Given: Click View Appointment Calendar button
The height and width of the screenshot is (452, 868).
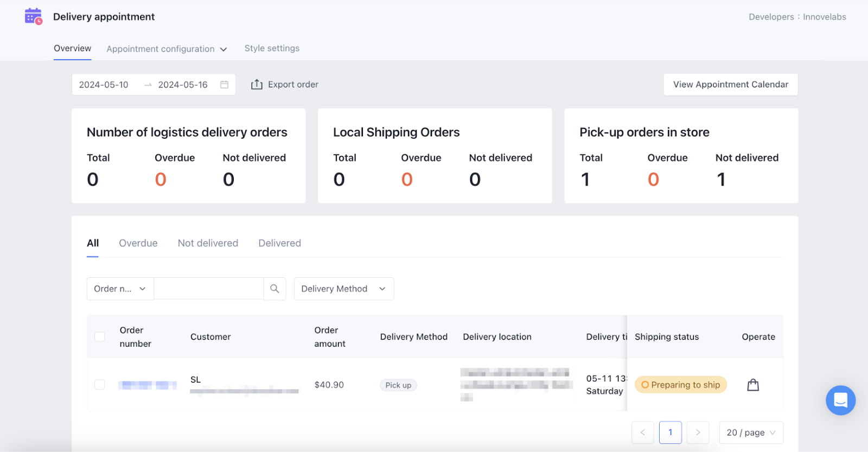Looking at the screenshot, I should tap(730, 85).
